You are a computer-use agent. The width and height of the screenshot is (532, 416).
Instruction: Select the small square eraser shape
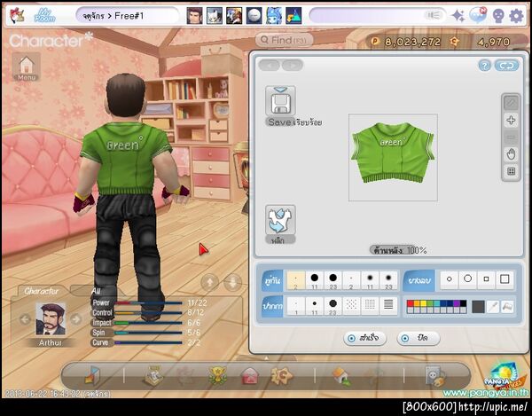point(486,279)
